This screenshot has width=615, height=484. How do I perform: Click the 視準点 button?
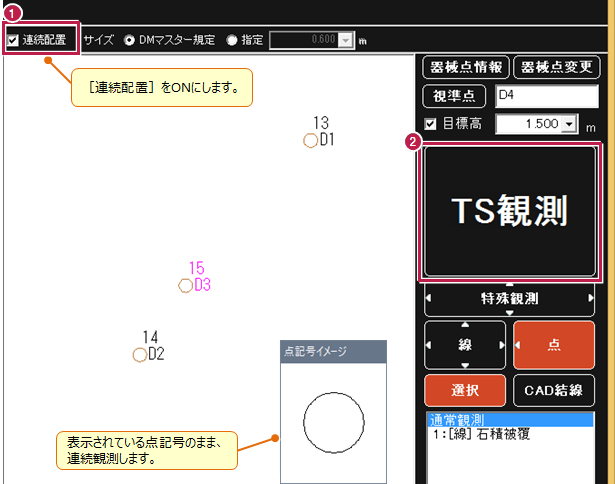click(x=454, y=96)
